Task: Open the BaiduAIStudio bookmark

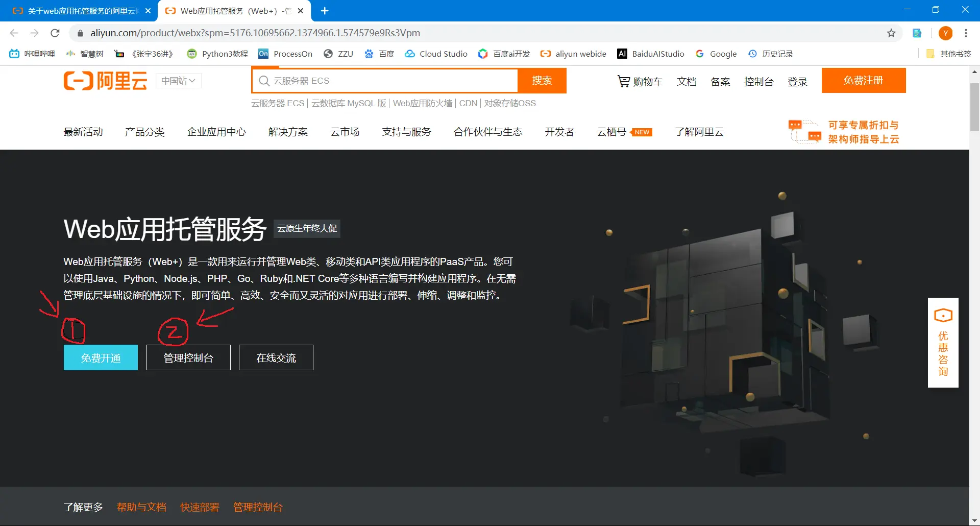Action: tap(651, 54)
